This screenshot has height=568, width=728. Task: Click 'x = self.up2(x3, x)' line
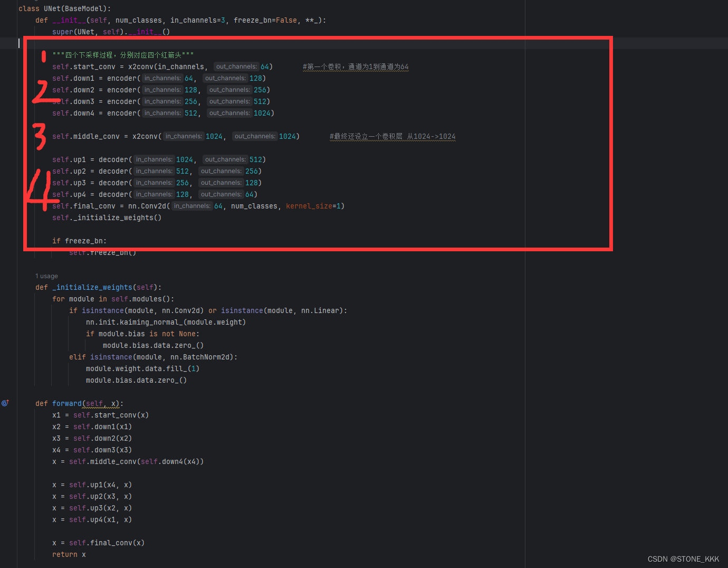pyautogui.click(x=92, y=496)
